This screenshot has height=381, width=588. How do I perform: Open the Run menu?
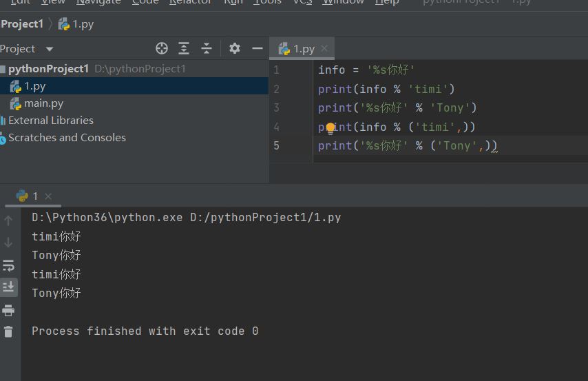(233, 2)
